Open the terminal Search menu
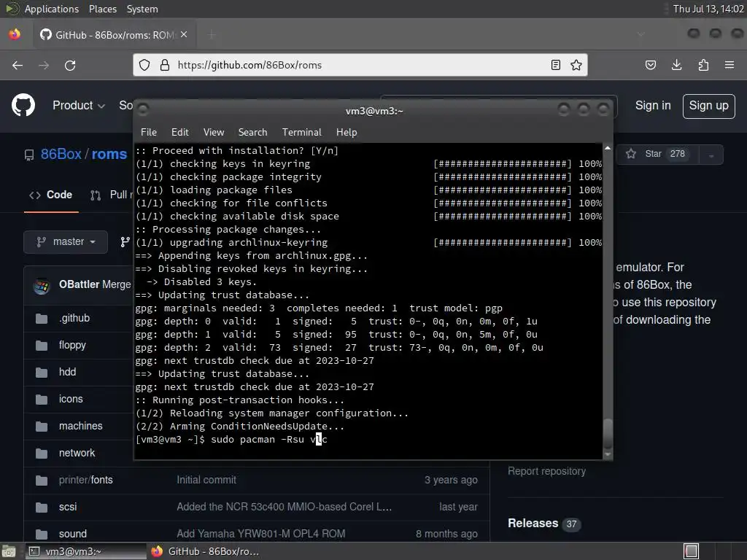Viewport: 747px width, 560px height. [x=252, y=133]
